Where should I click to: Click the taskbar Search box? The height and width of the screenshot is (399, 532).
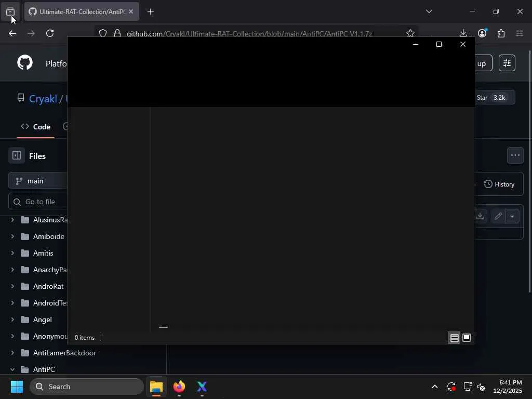pos(87,387)
